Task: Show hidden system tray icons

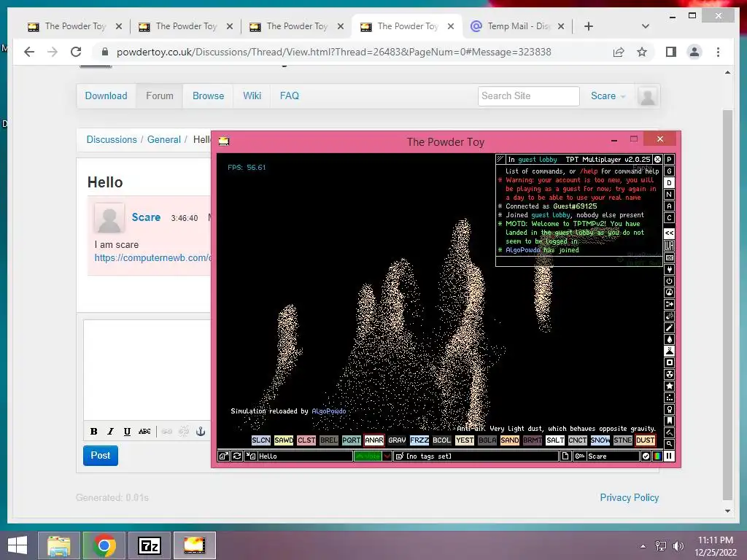Action: click(x=643, y=546)
